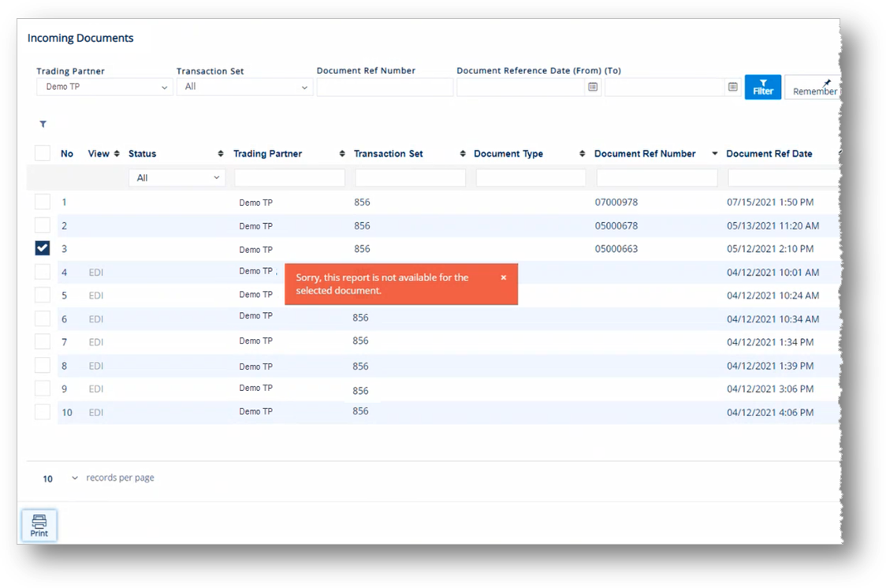Click the No column header
Screen dimensions: 886x588
click(67, 154)
